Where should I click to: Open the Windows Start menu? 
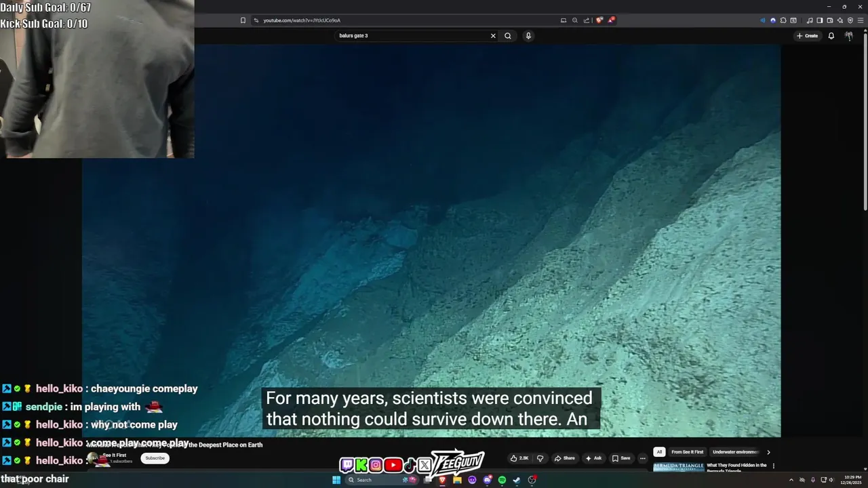[x=336, y=480]
